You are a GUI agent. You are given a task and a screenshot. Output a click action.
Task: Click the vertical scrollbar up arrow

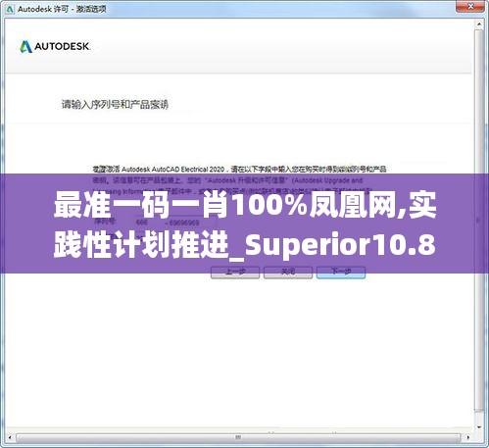pyautogui.click(x=479, y=25)
